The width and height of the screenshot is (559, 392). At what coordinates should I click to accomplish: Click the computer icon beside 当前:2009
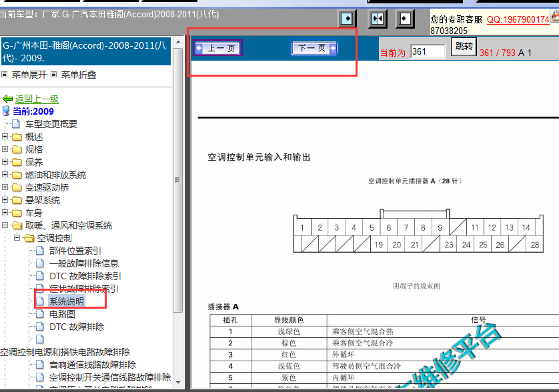pyautogui.click(x=6, y=111)
